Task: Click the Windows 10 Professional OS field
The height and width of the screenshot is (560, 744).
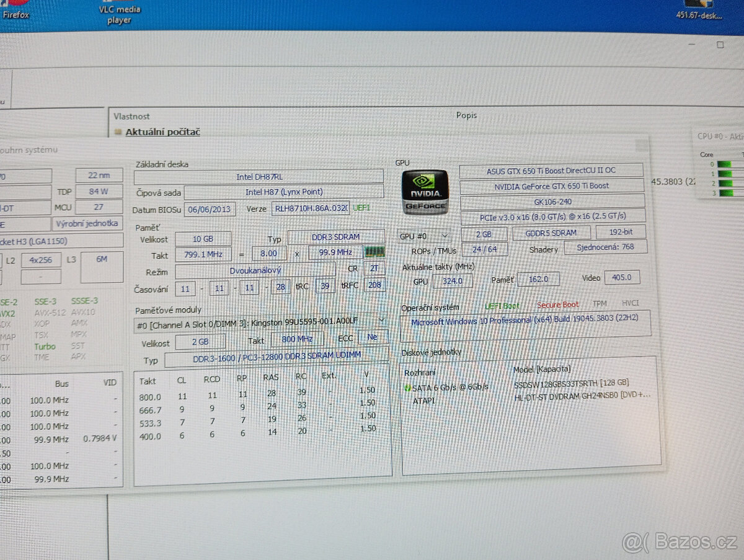Action: (525, 322)
